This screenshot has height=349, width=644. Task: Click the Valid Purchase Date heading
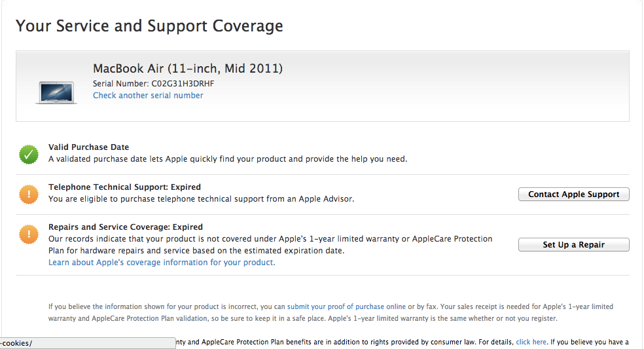point(88,147)
